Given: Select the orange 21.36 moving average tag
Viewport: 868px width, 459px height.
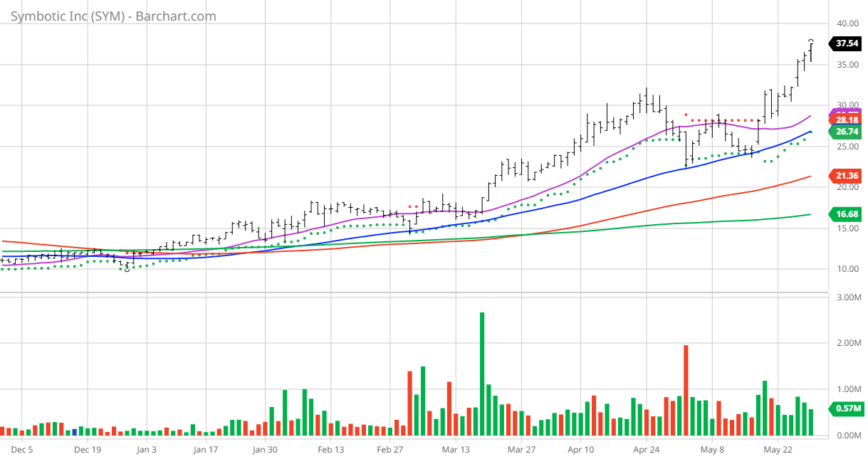Looking at the screenshot, I should coord(845,175).
